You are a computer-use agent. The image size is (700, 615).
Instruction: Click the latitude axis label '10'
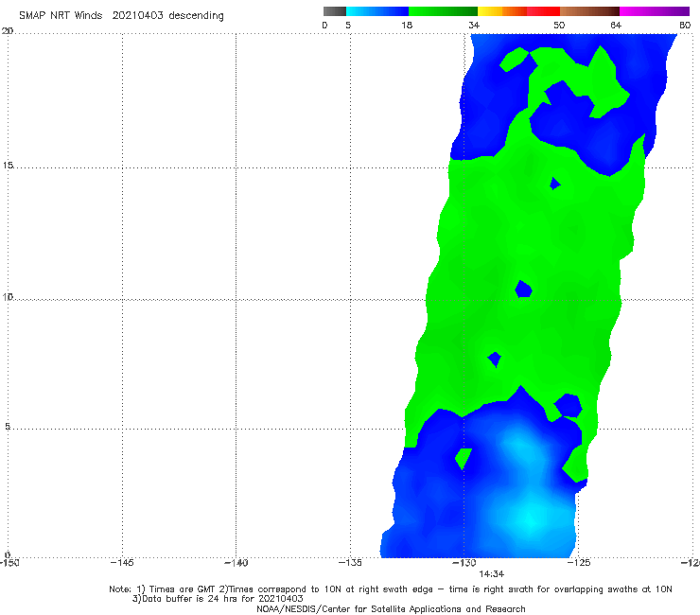point(8,296)
